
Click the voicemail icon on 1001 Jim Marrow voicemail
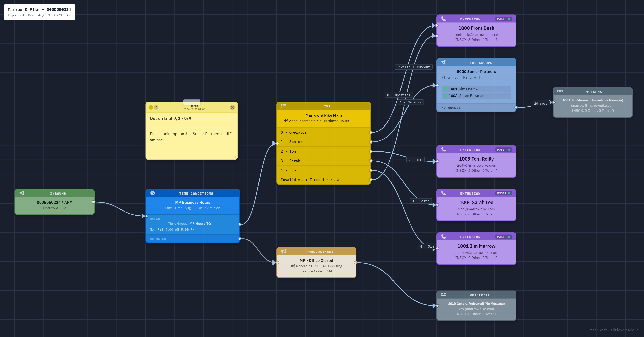[x=560, y=91]
